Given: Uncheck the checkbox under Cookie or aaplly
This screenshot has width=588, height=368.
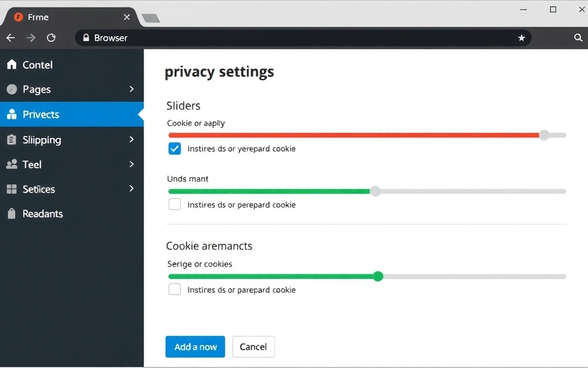Looking at the screenshot, I should click(175, 149).
